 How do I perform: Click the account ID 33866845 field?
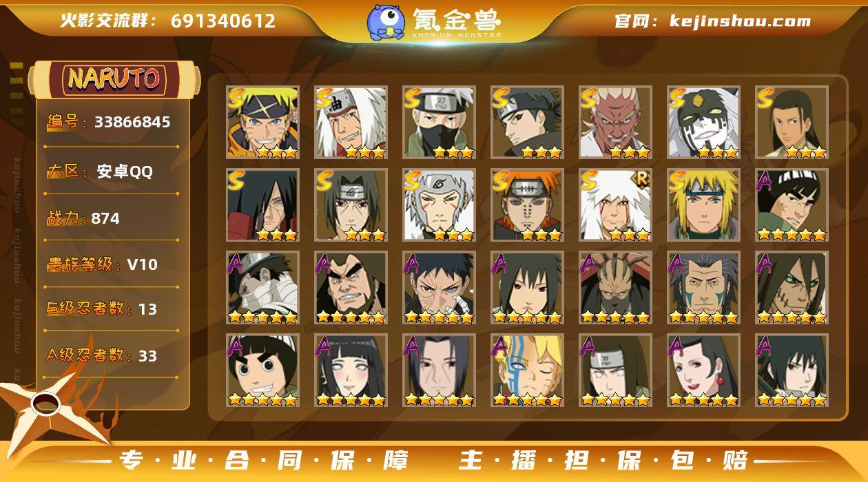[x=112, y=123]
